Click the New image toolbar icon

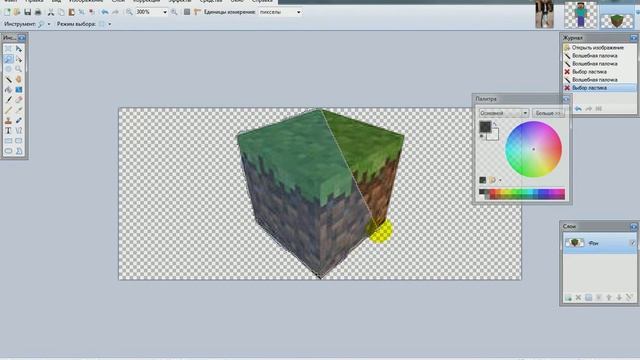click(7, 12)
